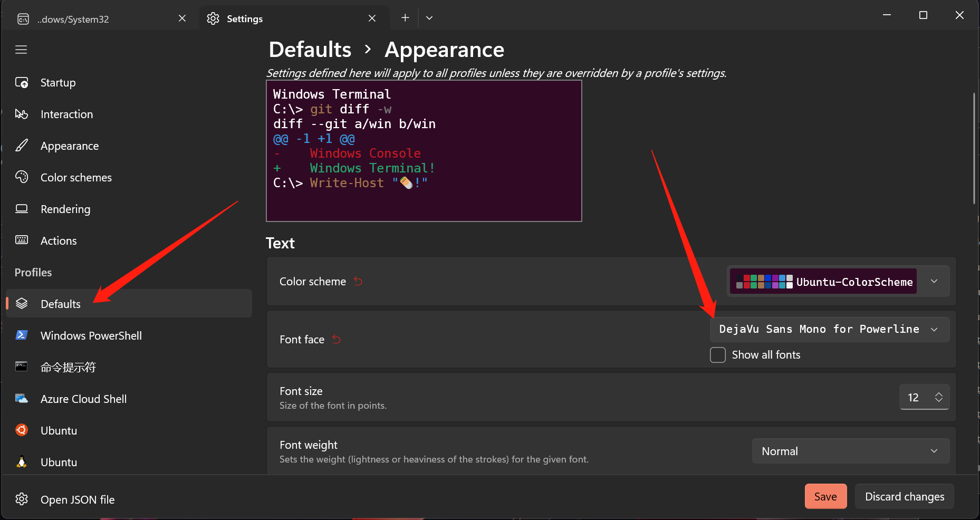Viewport: 980px width, 520px height.
Task: Click the Windows PowerShell profile icon
Action: coord(22,335)
